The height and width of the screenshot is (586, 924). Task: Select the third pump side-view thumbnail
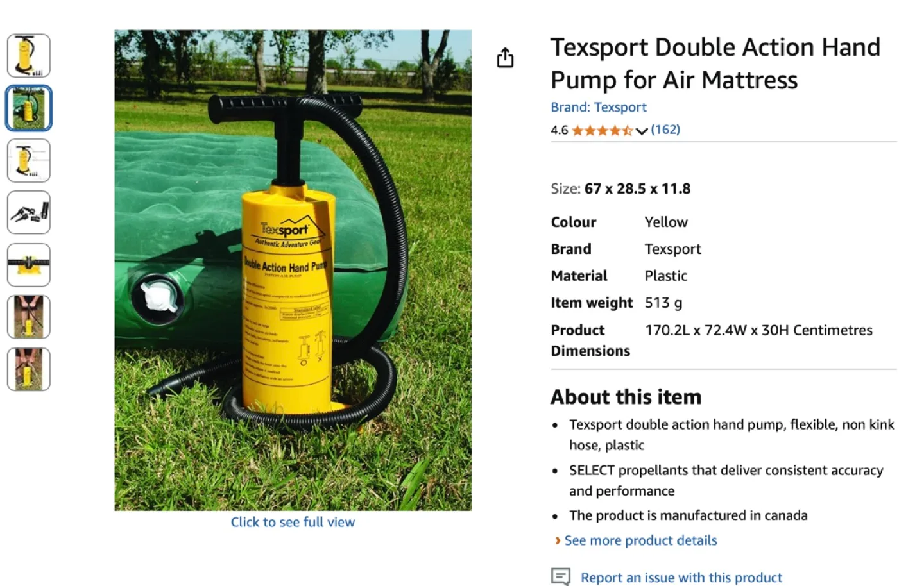[28, 160]
